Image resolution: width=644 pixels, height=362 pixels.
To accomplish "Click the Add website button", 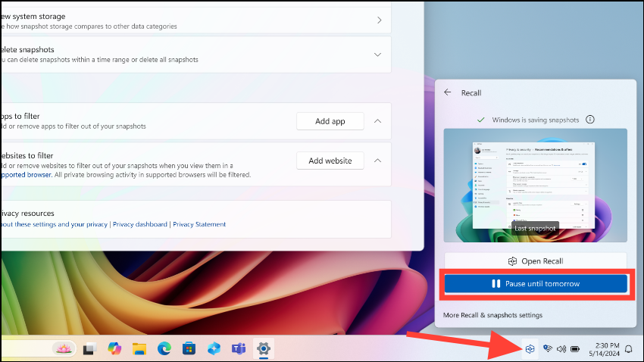I will (x=330, y=161).
